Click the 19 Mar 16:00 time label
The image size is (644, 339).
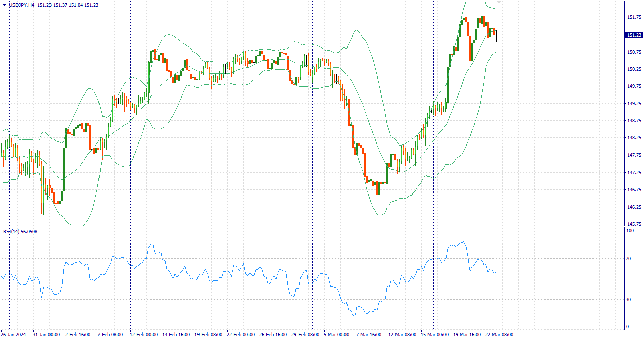(466, 334)
